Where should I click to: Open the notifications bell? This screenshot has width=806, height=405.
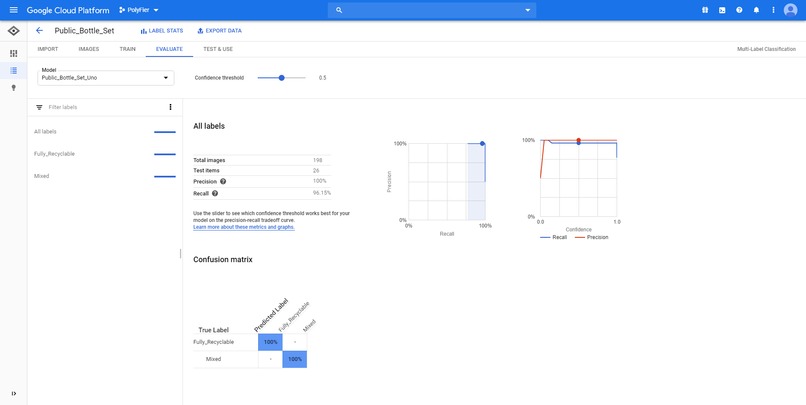pyautogui.click(x=756, y=10)
